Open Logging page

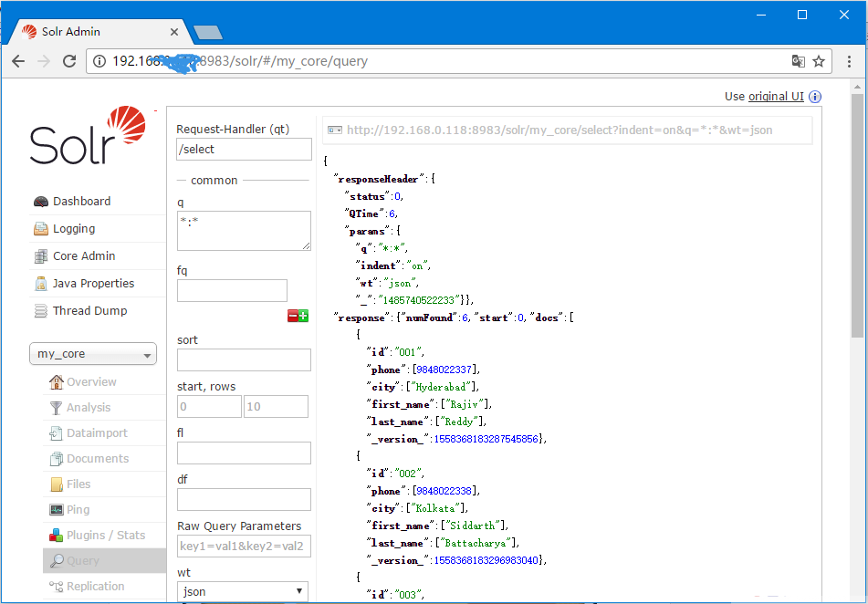click(74, 229)
